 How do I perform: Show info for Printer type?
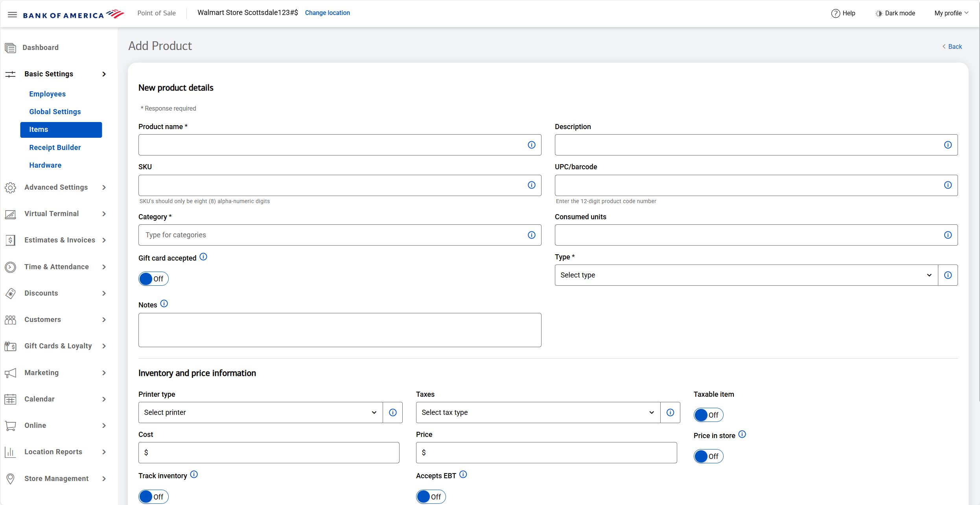click(x=393, y=413)
